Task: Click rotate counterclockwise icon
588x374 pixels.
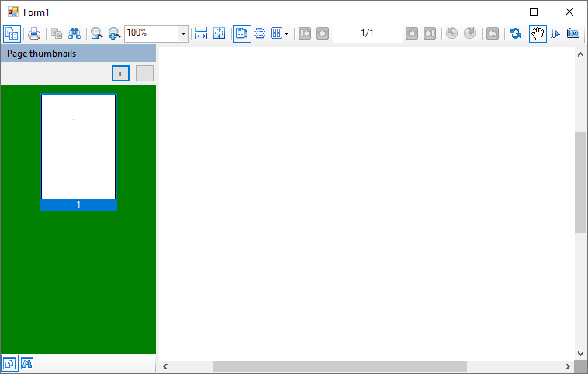Action: pyautogui.click(x=452, y=34)
